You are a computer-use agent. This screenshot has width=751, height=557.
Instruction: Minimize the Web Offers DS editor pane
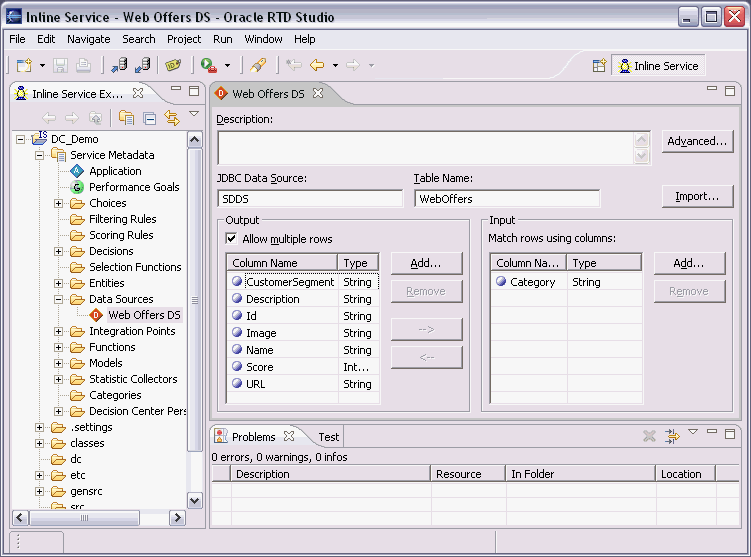click(x=712, y=89)
